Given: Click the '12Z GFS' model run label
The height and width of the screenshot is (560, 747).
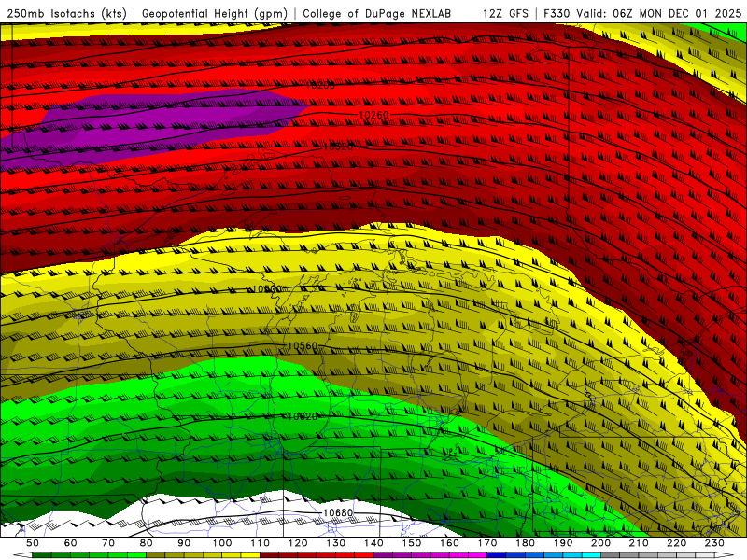Looking at the screenshot, I should point(505,13).
